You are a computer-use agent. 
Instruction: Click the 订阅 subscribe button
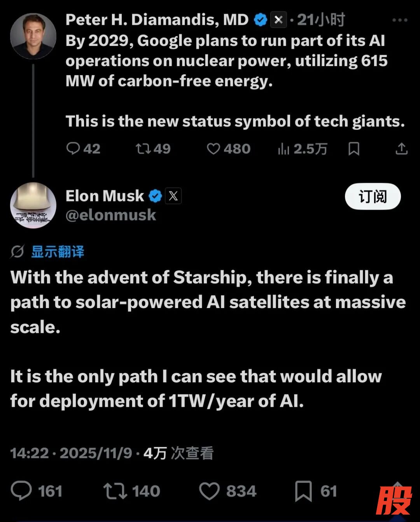(373, 196)
